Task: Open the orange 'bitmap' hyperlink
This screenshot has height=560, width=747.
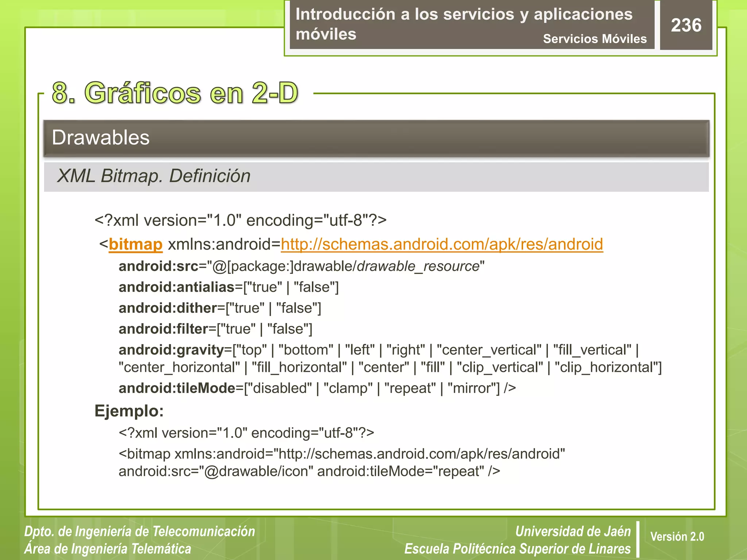Action: coord(135,244)
